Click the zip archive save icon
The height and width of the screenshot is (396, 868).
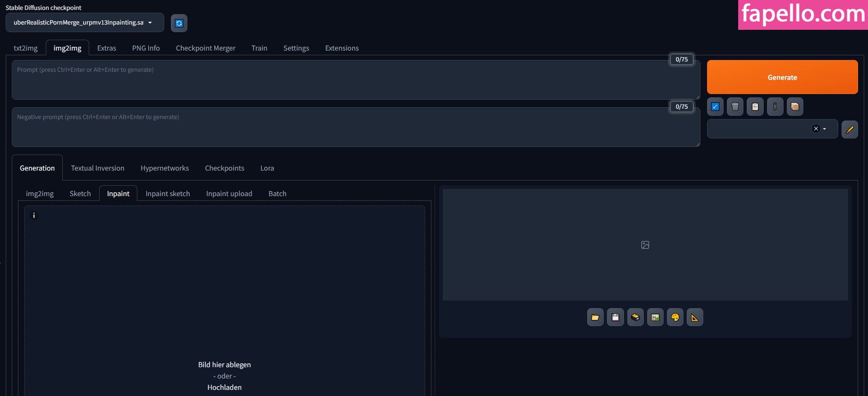coord(635,318)
